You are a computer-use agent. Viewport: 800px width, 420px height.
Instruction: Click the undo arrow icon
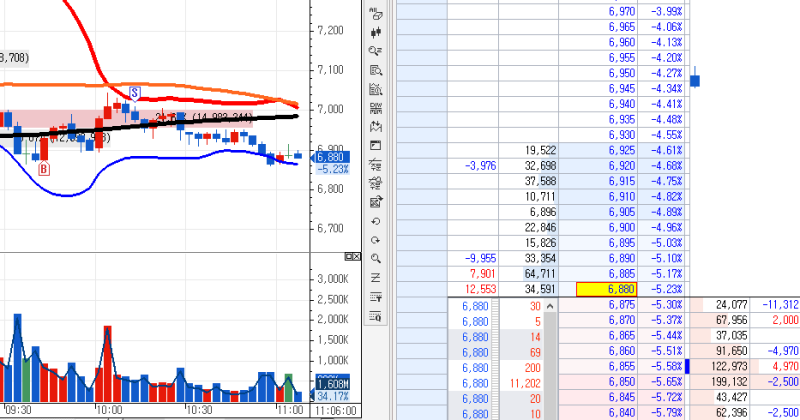point(376,221)
